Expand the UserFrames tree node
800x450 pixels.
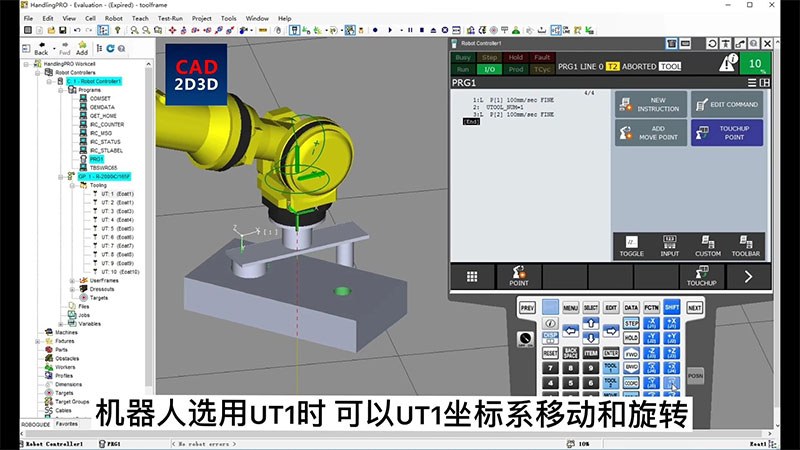(72, 281)
